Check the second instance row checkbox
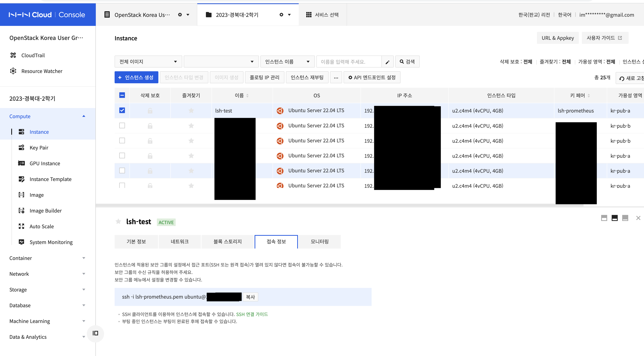Viewport: 644px width, 356px height. tap(122, 125)
